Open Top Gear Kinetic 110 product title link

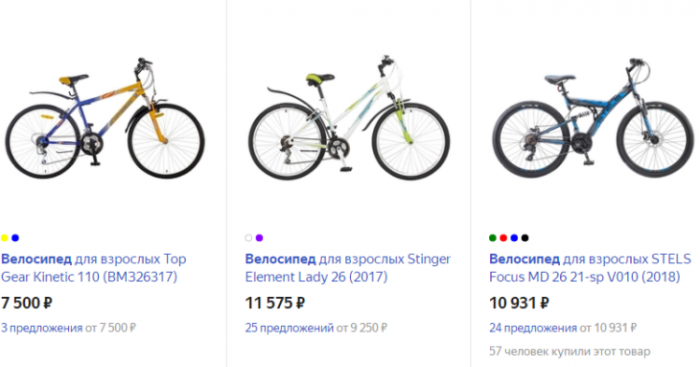[93, 268]
